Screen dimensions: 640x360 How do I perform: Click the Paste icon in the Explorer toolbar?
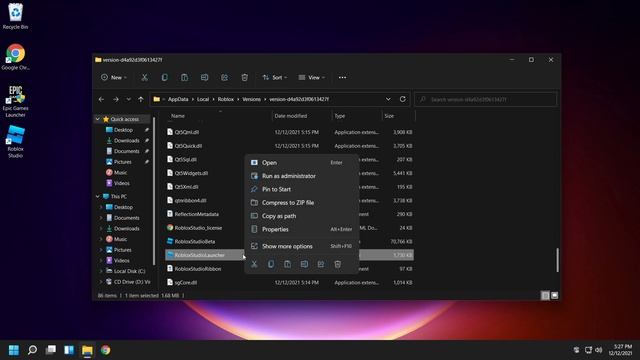click(184, 78)
